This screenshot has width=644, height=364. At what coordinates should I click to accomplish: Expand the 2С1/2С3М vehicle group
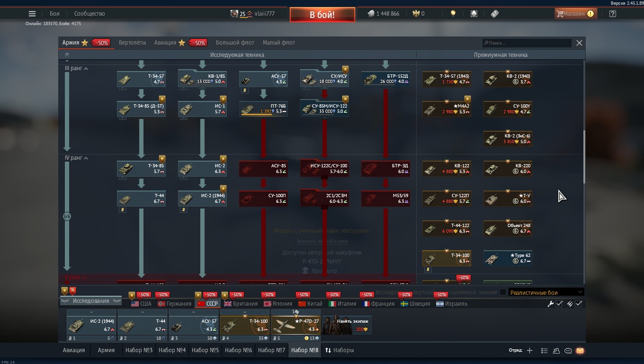pos(324,199)
